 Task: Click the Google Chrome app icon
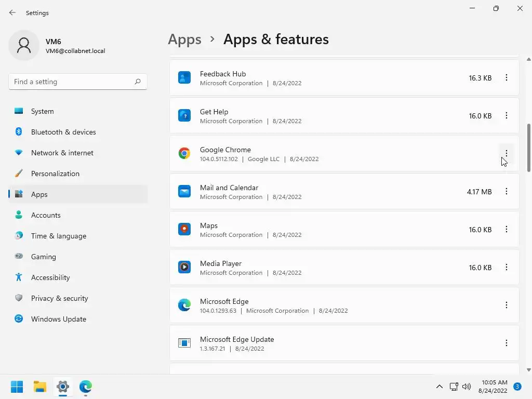point(184,153)
